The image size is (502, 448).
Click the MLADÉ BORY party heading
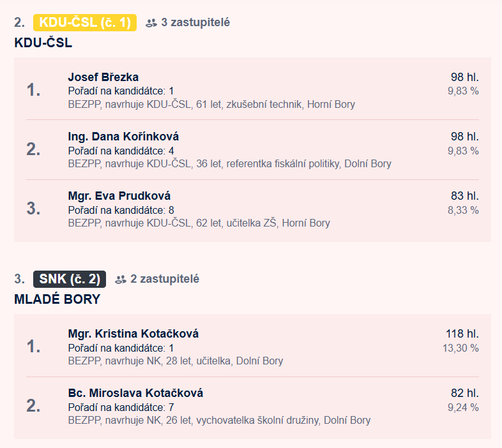tap(57, 299)
